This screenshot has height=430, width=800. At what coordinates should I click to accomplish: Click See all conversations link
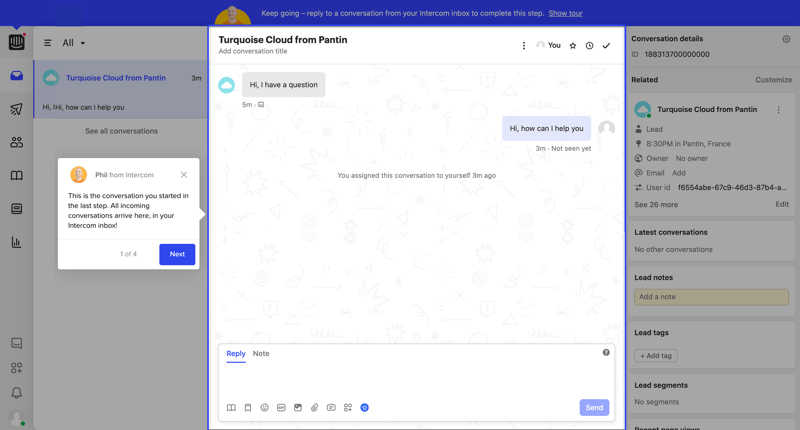(x=121, y=131)
